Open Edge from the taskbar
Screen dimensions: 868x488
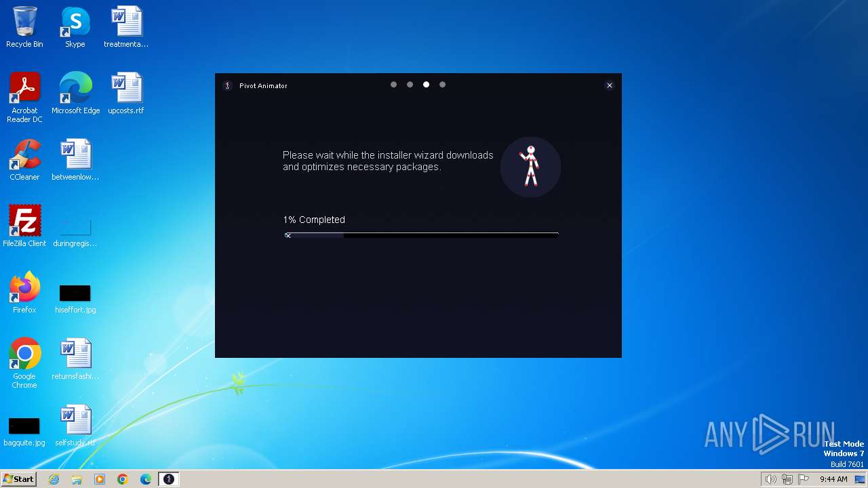click(x=146, y=479)
